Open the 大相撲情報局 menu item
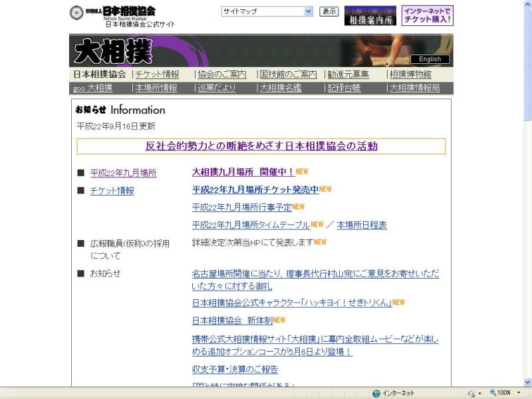The height and width of the screenshot is (399, 532). tap(415, 88)
